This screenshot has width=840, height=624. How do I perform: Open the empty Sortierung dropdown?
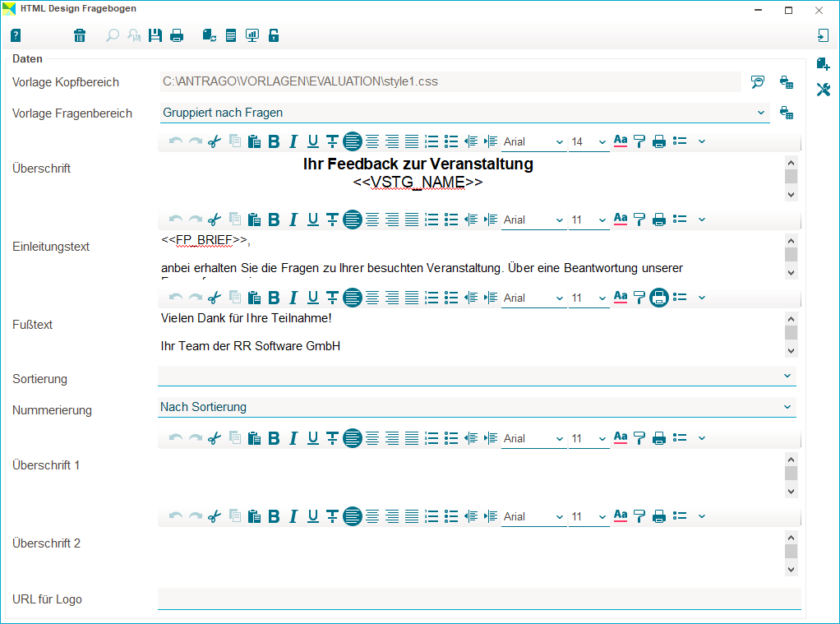pos(787,376)
